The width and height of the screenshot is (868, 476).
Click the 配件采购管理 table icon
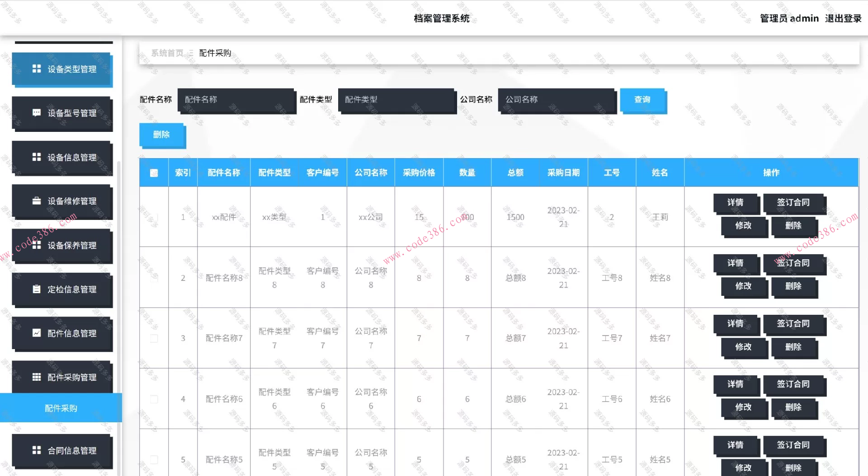point(37,378)
